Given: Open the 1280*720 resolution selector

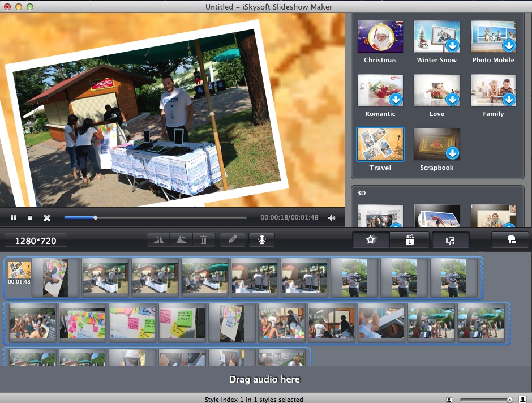Looking at the screenshot, I should (34, 239).
